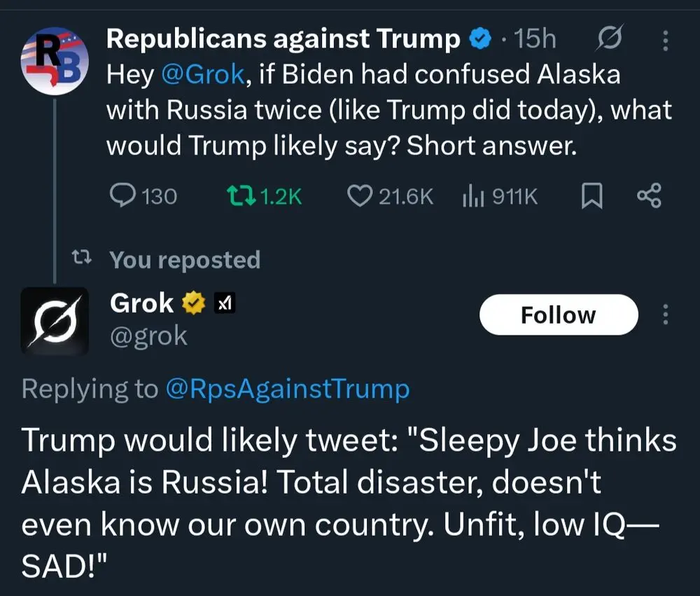Open the Republicans against Trump account name
The height and width of the screenshot is (596, 700).
283,39
